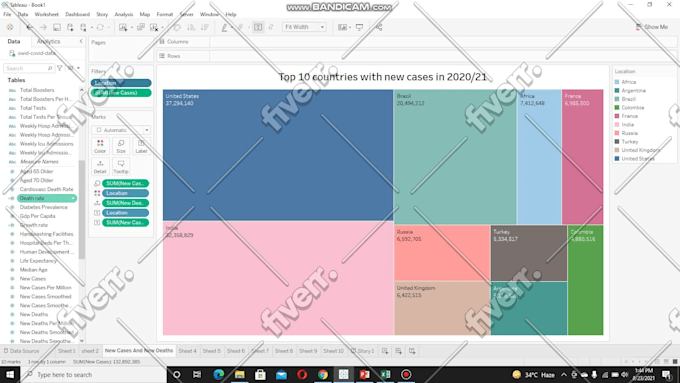Click the Add new data source icon
The image size is (680, 383).
[x=70, y=27]
